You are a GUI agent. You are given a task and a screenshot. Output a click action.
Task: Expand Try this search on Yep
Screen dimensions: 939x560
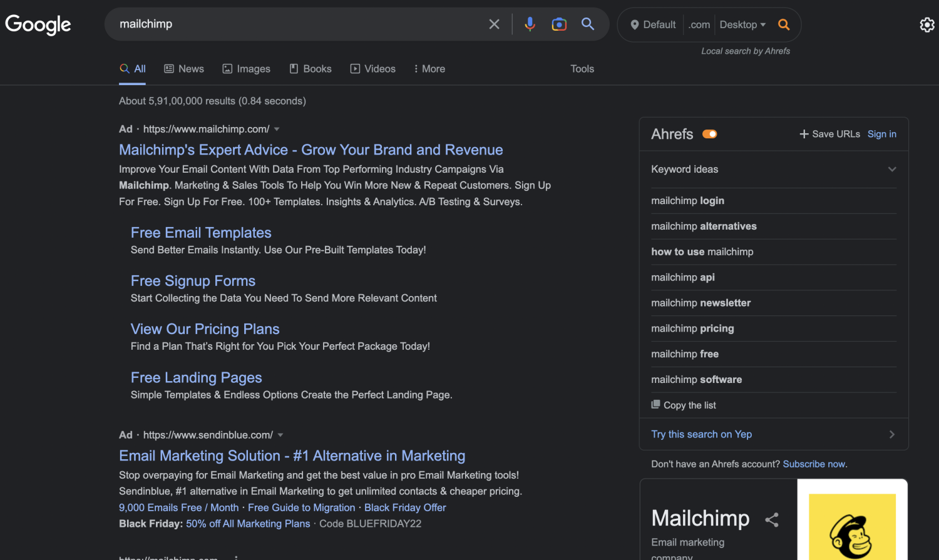point(891,434)
